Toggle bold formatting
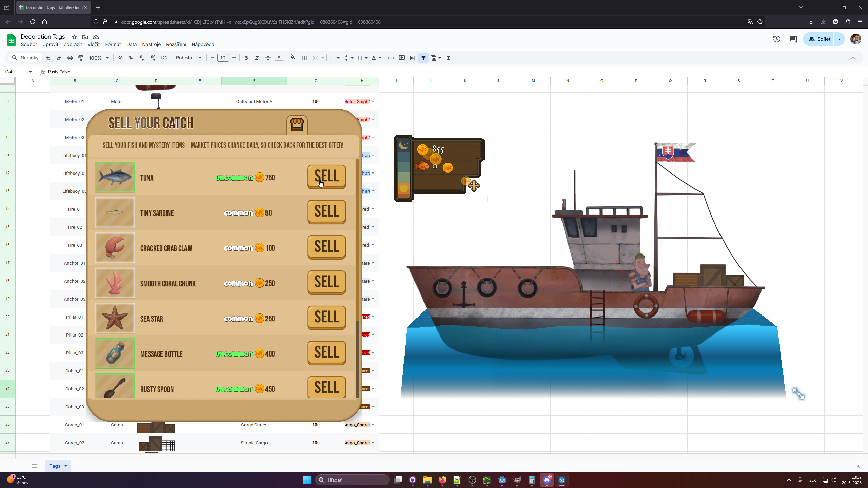 [245, 58]
